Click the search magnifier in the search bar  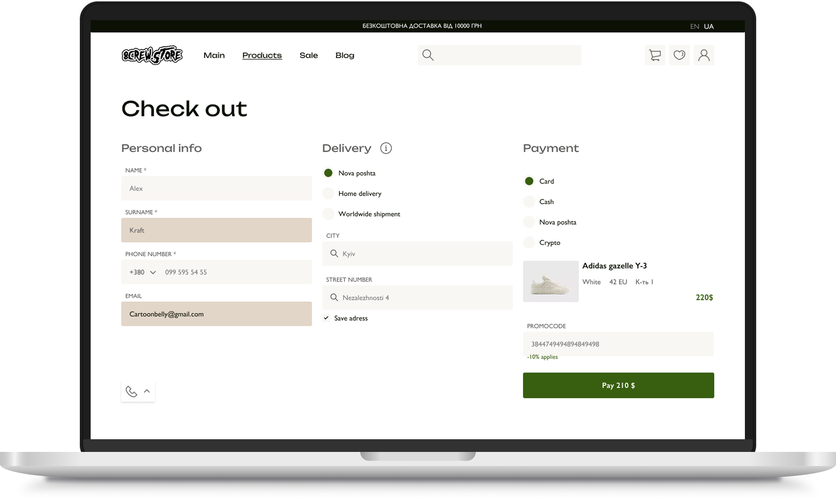(428, 55)
